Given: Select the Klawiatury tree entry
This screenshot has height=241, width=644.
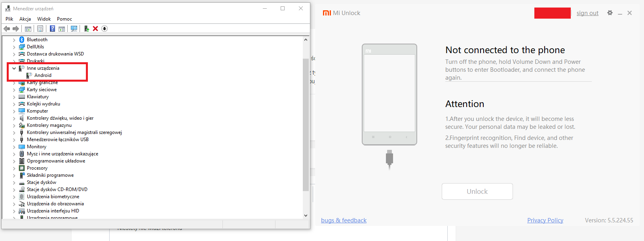Looking at the screenshot, I should tap(38, 97).
